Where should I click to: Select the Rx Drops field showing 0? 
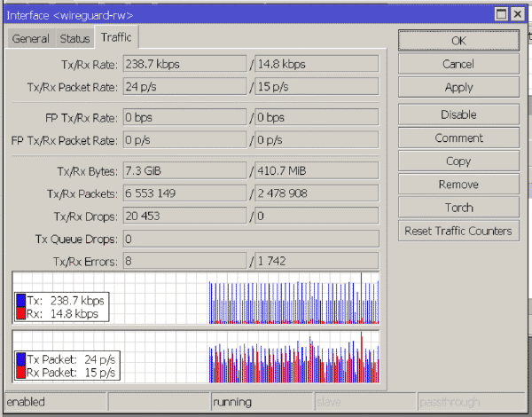[x=317, y=216]
